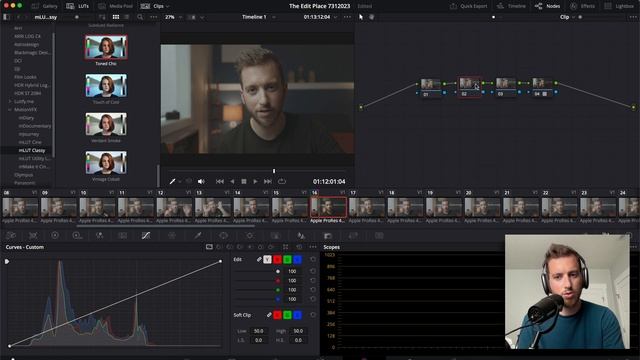
Task: Toggle the LUTs panel tab
Action: [x=78, y=6]
